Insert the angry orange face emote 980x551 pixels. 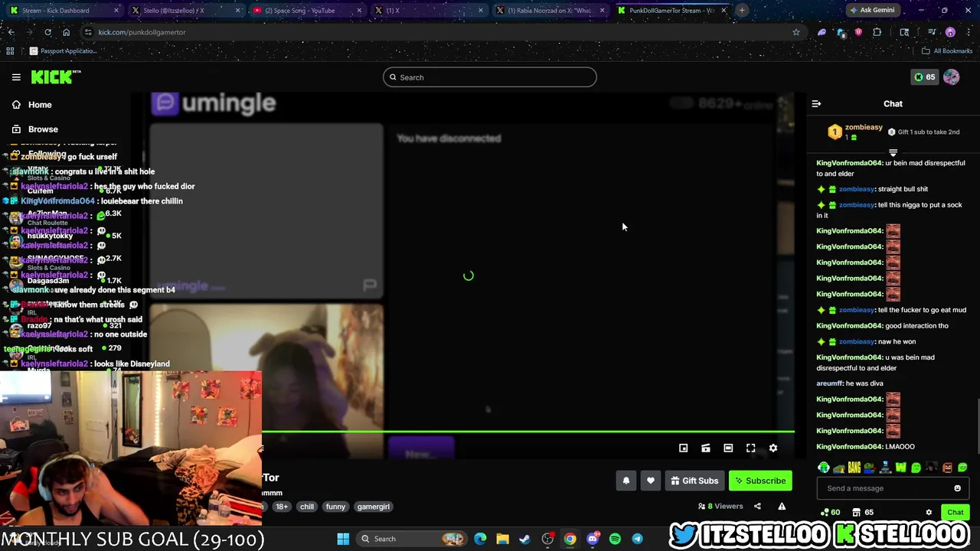947,468
